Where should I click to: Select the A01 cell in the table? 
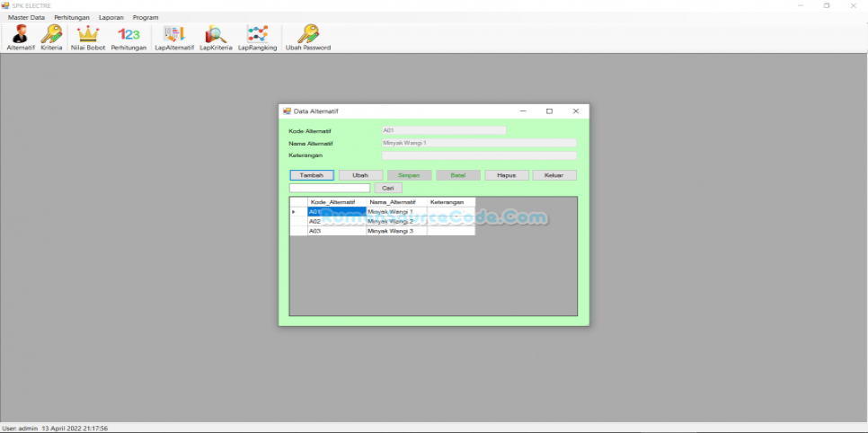pos(337,212)
